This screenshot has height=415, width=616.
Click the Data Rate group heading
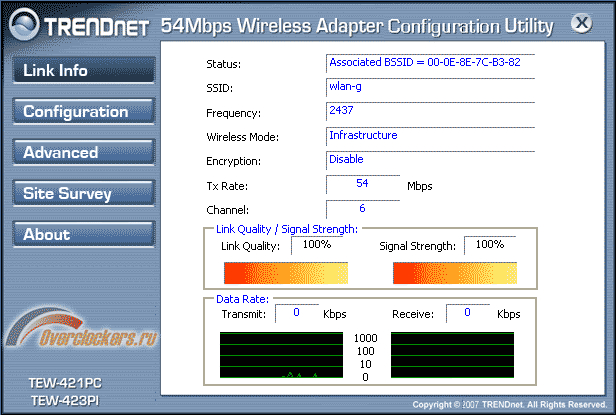tap(242, 299)
